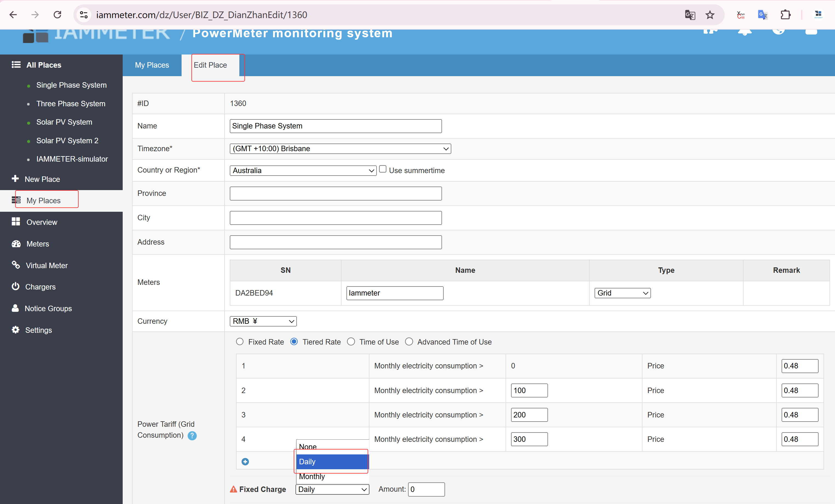Click the Power Tariff help question icon

(192, 435)
